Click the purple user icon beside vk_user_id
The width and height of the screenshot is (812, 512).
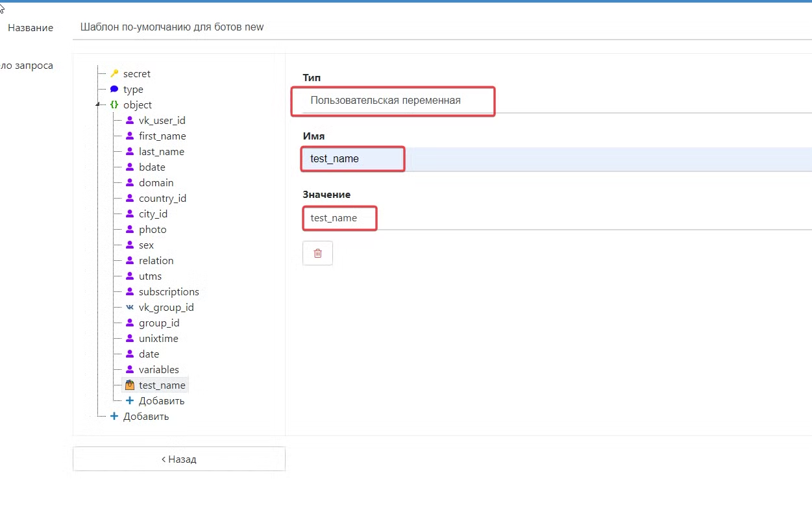pyautogui.click(x=130, y=121)
